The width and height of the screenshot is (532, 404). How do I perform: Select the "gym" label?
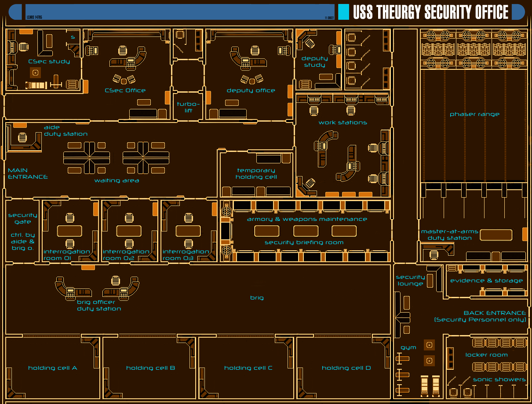coord(408,348)
